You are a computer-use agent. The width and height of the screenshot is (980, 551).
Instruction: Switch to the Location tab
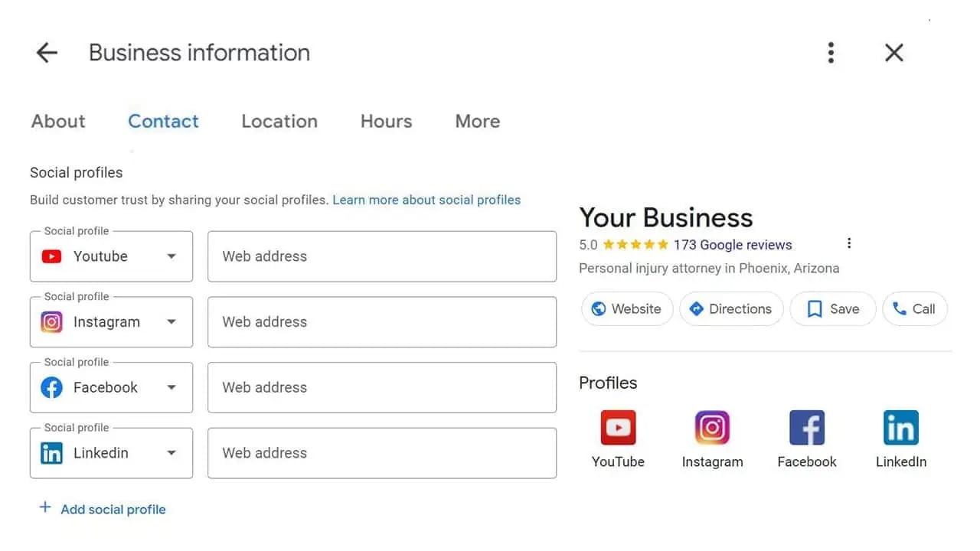(x=279, y=121)
